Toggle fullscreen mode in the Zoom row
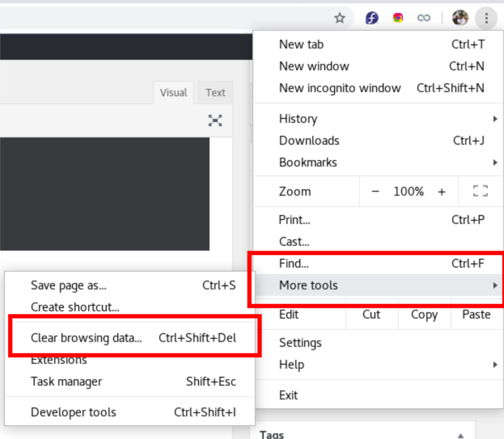The image size is (504, 439). pos(480,191)
